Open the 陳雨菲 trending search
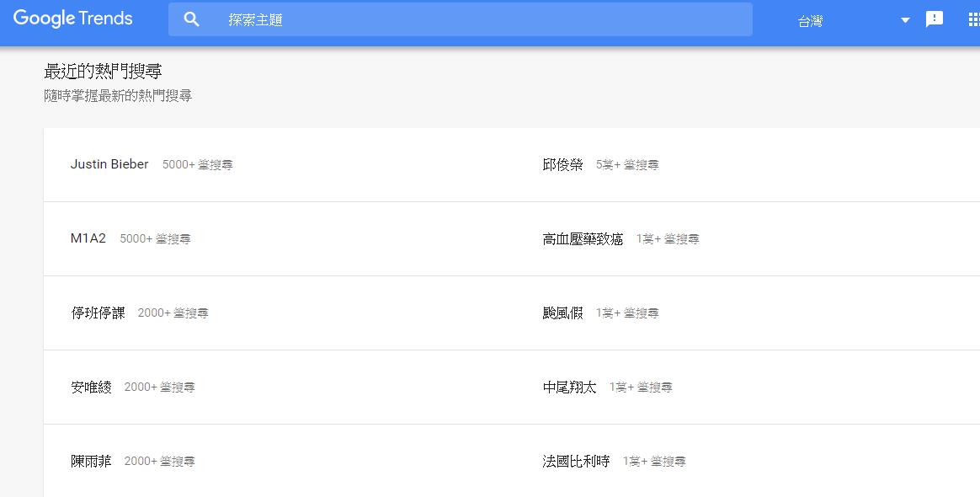This screenshot has width=980, height=497. pyautogui.click(x=91, y=462)
